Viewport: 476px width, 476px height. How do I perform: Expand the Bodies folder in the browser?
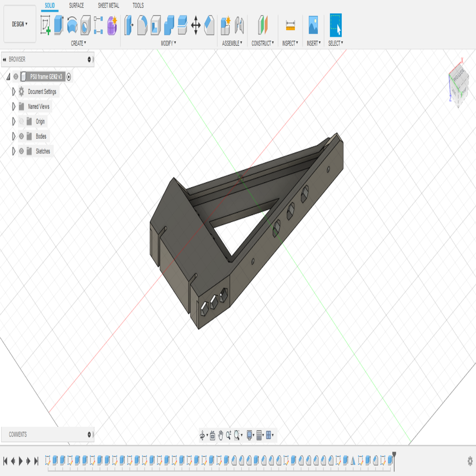[13, 136]
